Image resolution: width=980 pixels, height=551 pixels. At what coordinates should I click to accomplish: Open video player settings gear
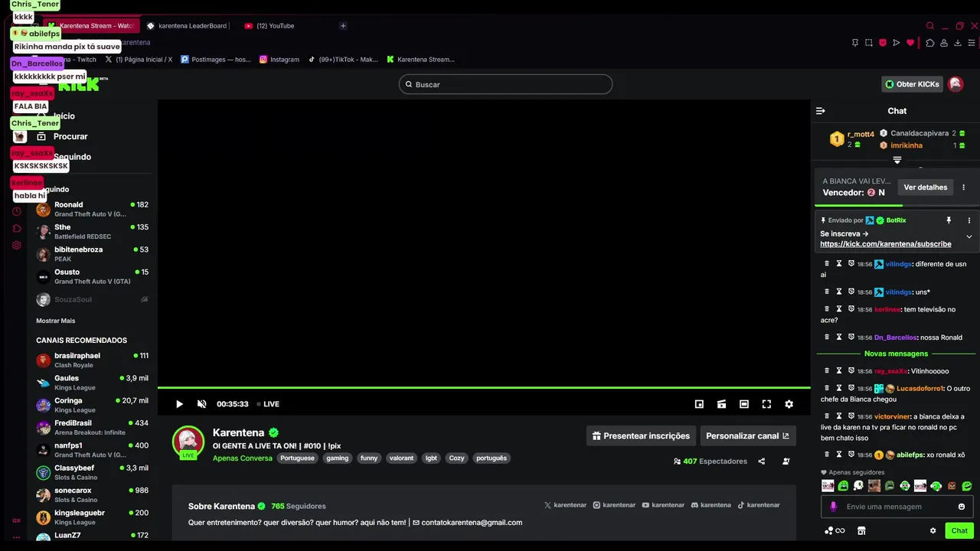pyautogui.click(x=789, y=404)
